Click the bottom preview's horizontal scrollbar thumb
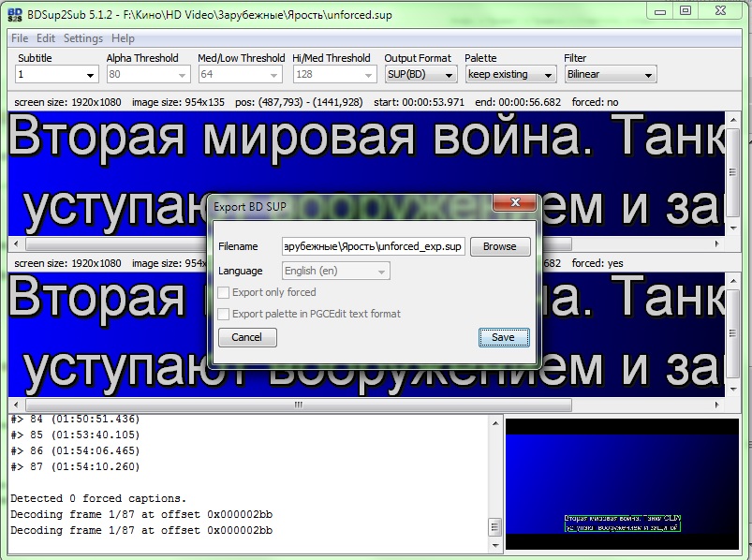The image size is (752, 560). pyautogui.click(x=299, y=405)
